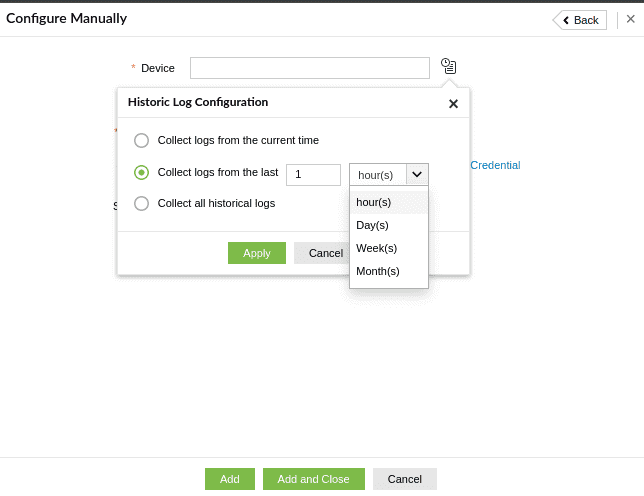
Task: Select Collect all historical logs option
Action: point(141,203)
